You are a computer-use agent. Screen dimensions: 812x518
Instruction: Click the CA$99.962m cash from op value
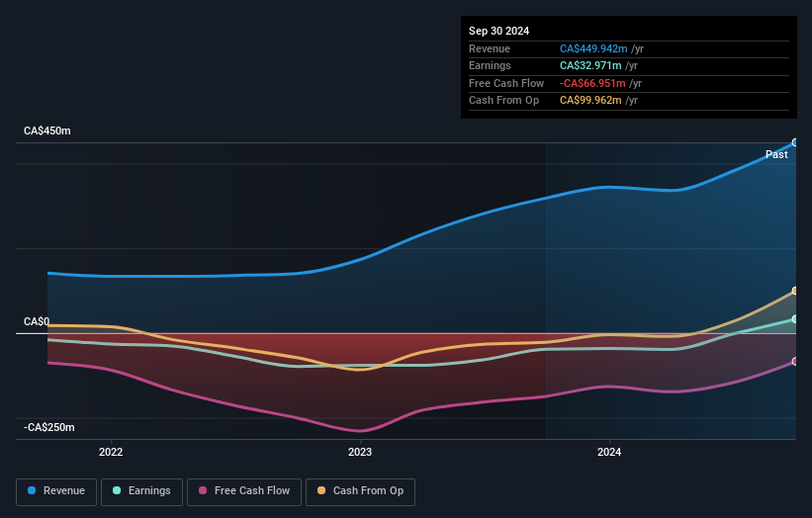590,101
